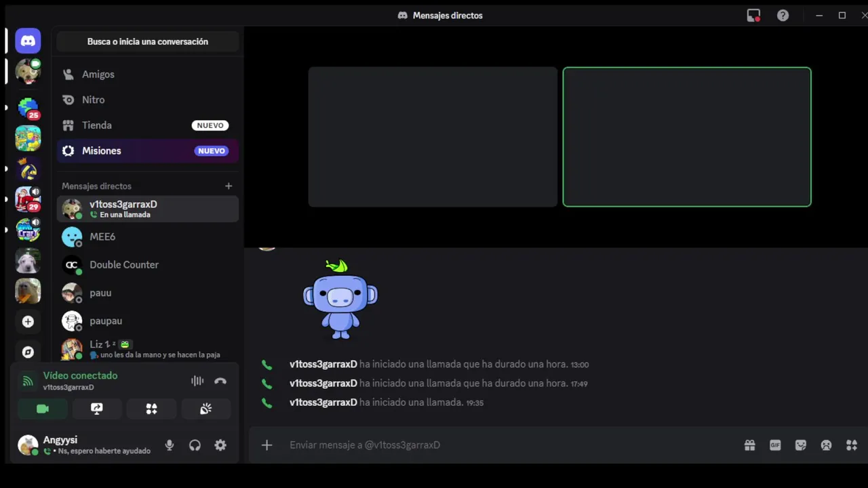Viewport: 868px width, 488px height.
Task: Open the yellow-green game server icon
Action: 28,138
